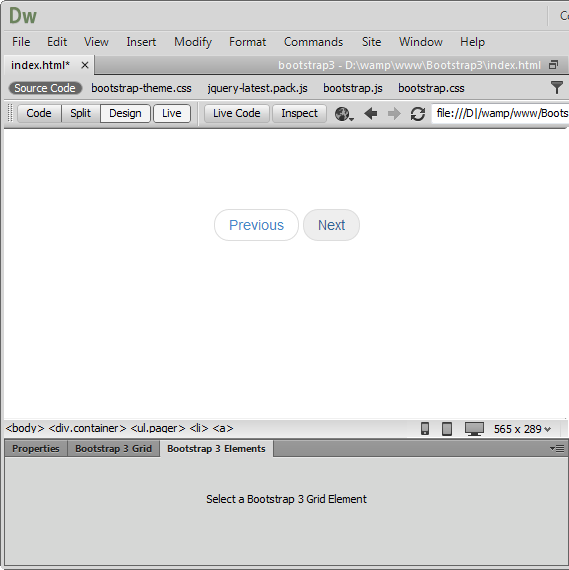This screenshot has height=570, width=569.
Task: Refresh the live view with reload icon
Action: pos(418,114)
